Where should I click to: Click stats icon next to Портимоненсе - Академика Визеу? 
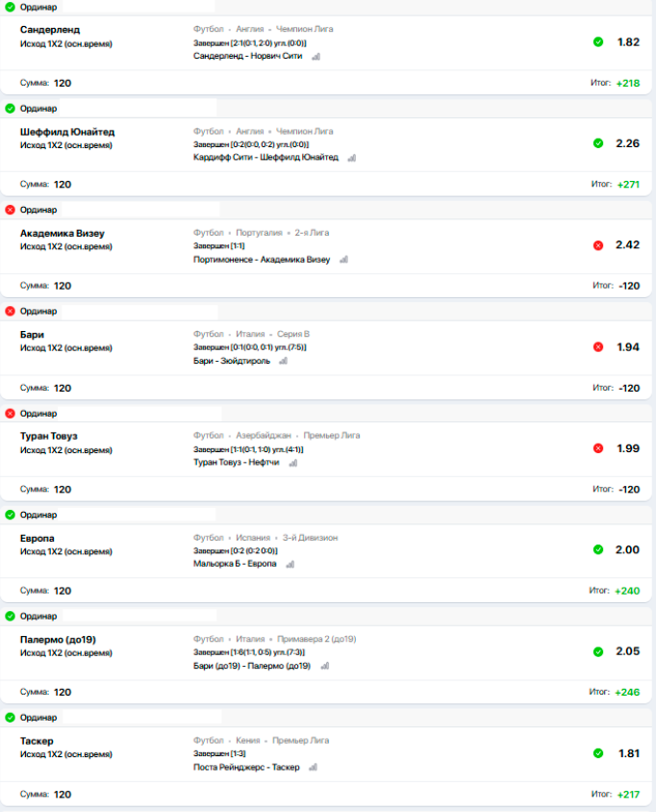coord(343,260)
